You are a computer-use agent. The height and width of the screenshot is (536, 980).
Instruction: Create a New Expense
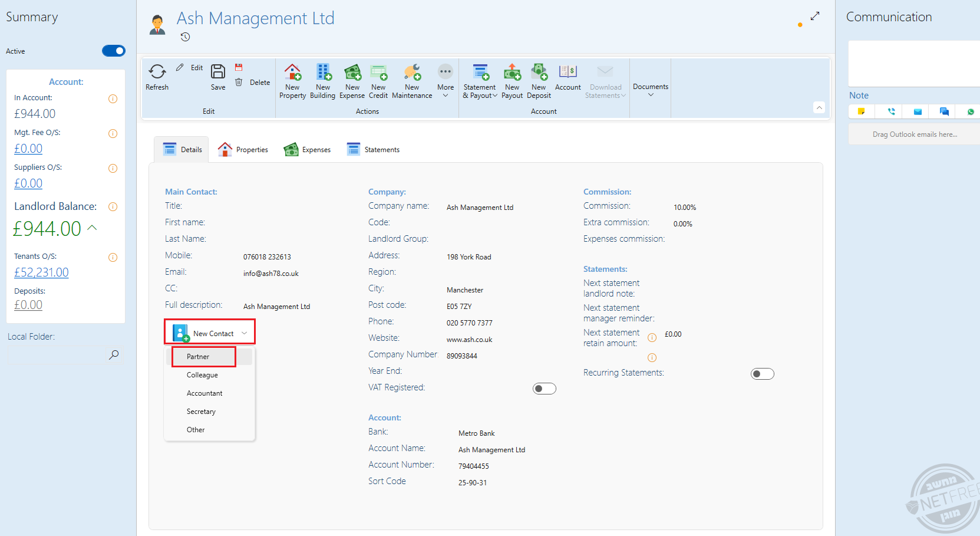click(352, 81)
